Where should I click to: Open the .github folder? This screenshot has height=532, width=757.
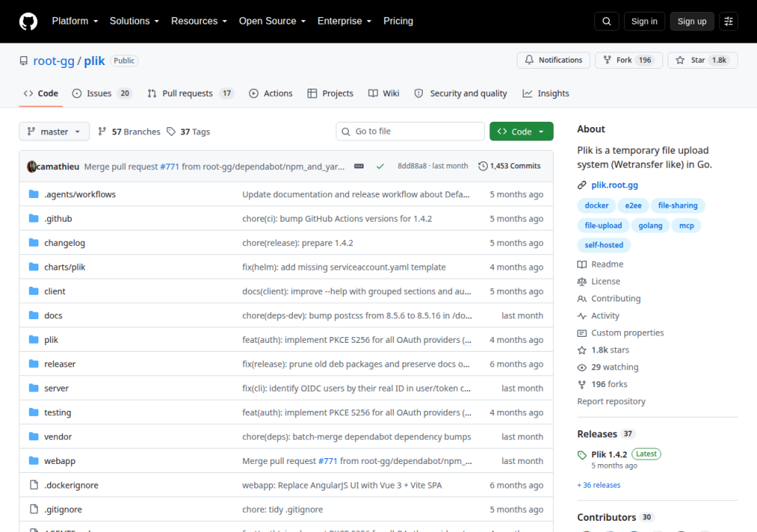click(x=58, y=219)
